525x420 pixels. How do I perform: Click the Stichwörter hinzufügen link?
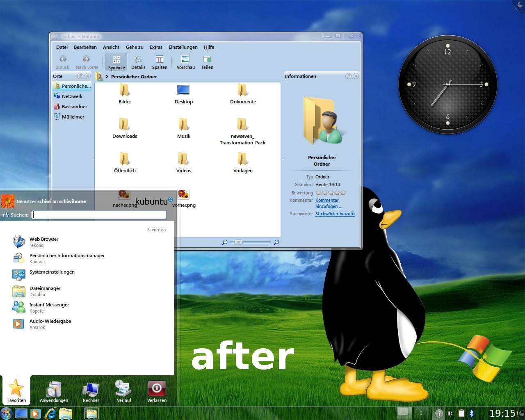click(335, 214)
